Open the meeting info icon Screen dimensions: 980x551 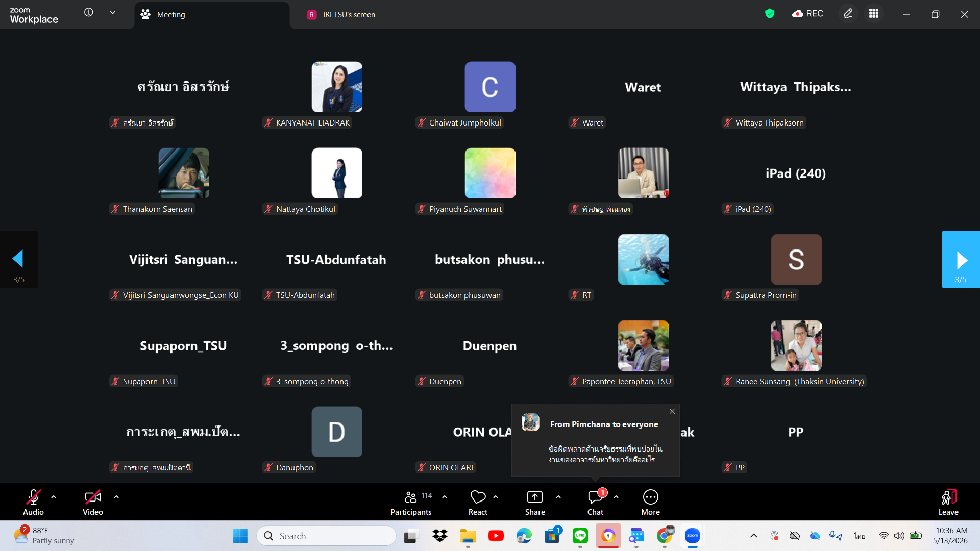[x=89, y=12]
